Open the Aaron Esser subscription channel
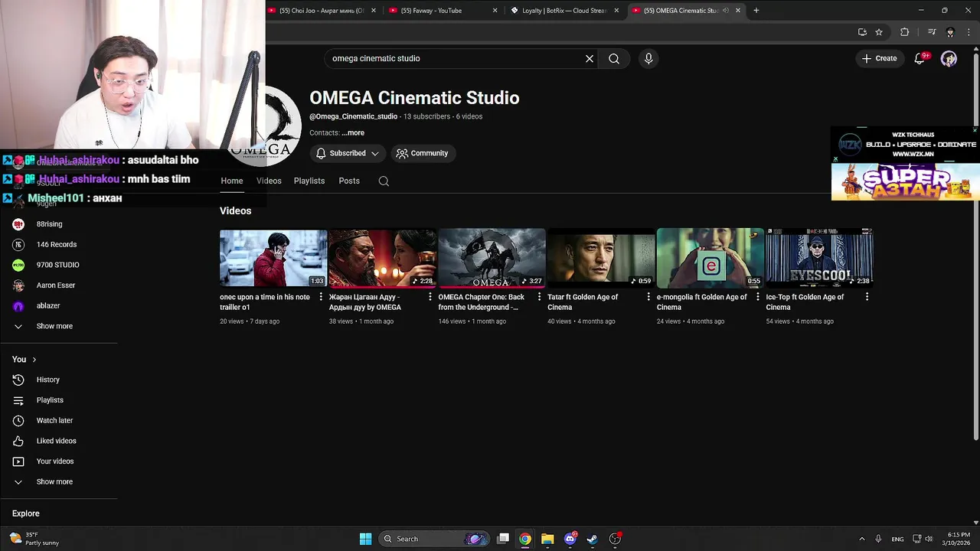980x551 pixels. (x=55, y=285)
